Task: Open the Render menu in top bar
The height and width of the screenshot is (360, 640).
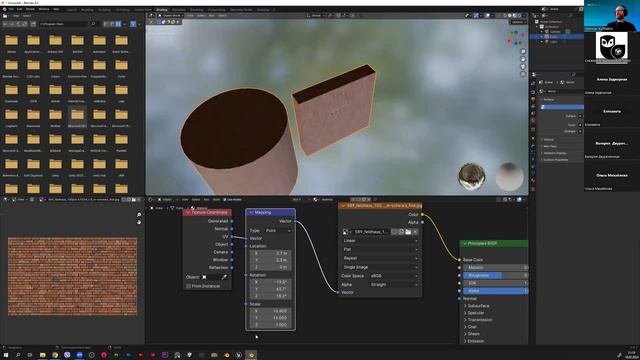Action: [x=30, y=9]
